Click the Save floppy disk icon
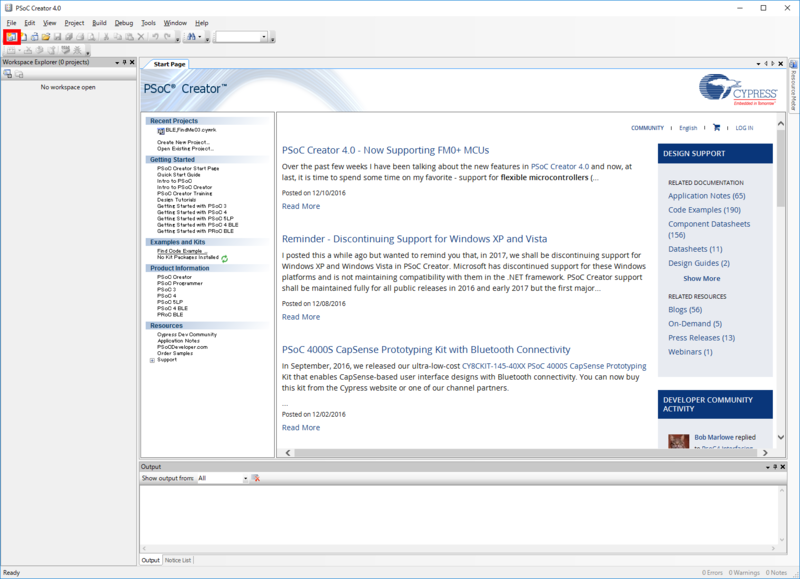 coord(57,37)
